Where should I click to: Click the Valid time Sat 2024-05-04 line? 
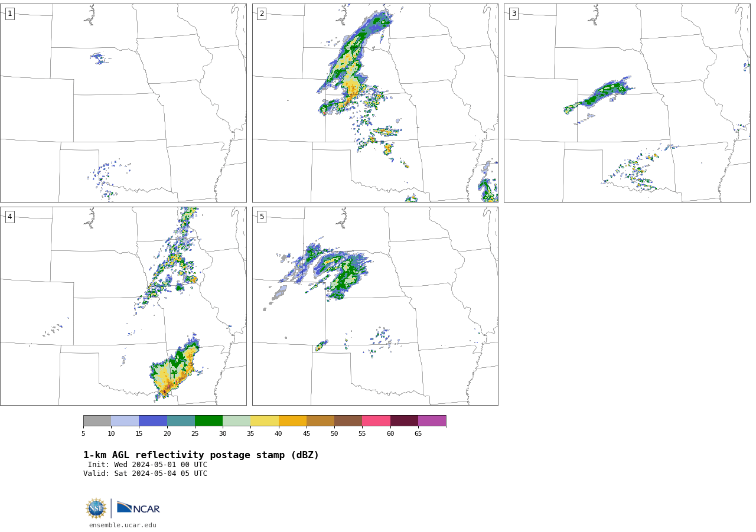[145, 474]
